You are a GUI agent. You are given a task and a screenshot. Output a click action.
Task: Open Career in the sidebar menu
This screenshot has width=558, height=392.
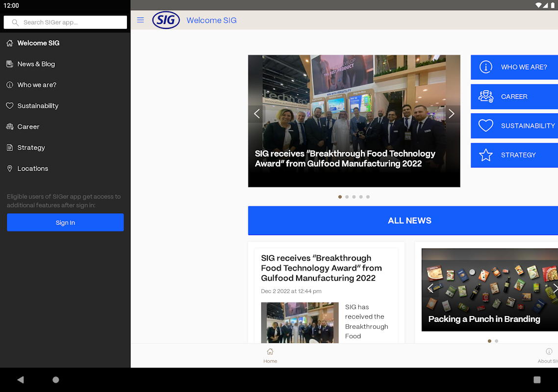pyautogui.click(x=65, y=126)
